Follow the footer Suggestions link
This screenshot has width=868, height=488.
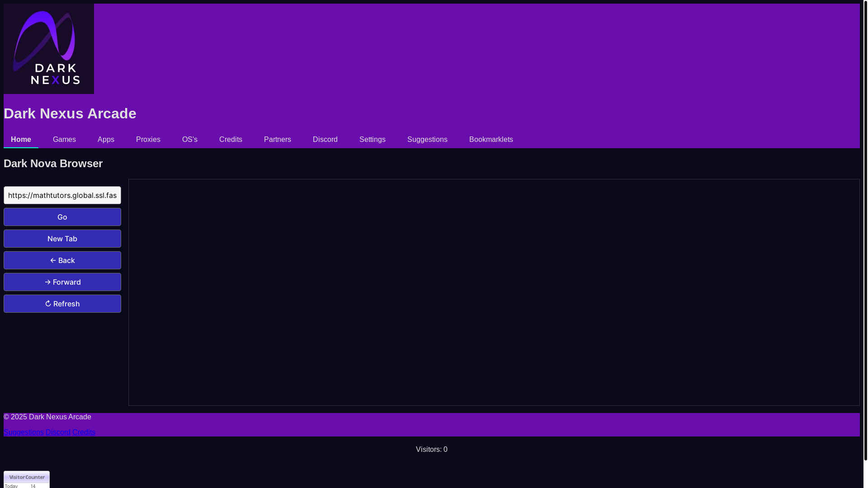point(24,432)
